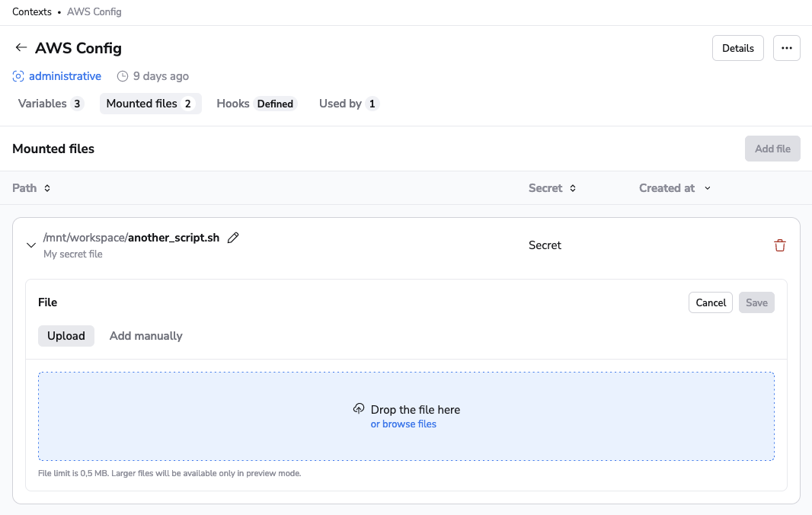Image resolution: width=812 pixels, height=515 pixels.
Task: Click the Add file button
Action: point(772,149)
